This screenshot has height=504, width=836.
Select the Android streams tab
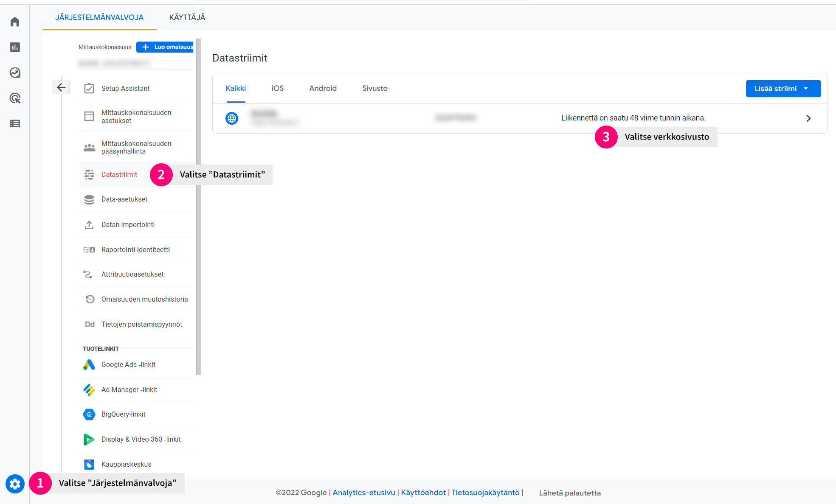pos(323,88)
